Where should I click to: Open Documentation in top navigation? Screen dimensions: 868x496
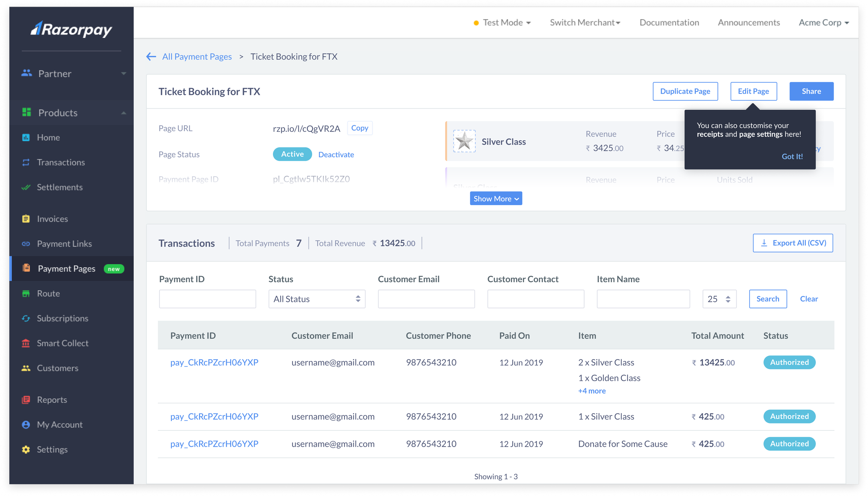[669, 23]
